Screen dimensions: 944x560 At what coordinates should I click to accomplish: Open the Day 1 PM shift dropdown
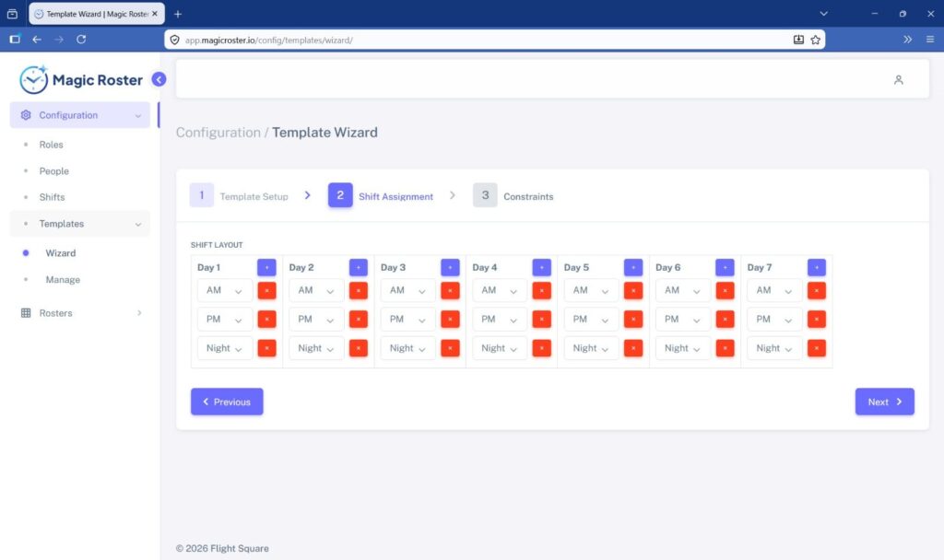pyautogui.click(x=225, y=320)
